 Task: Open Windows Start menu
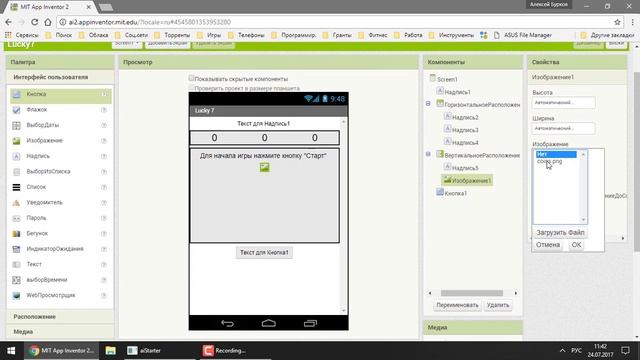pos(11,350)
